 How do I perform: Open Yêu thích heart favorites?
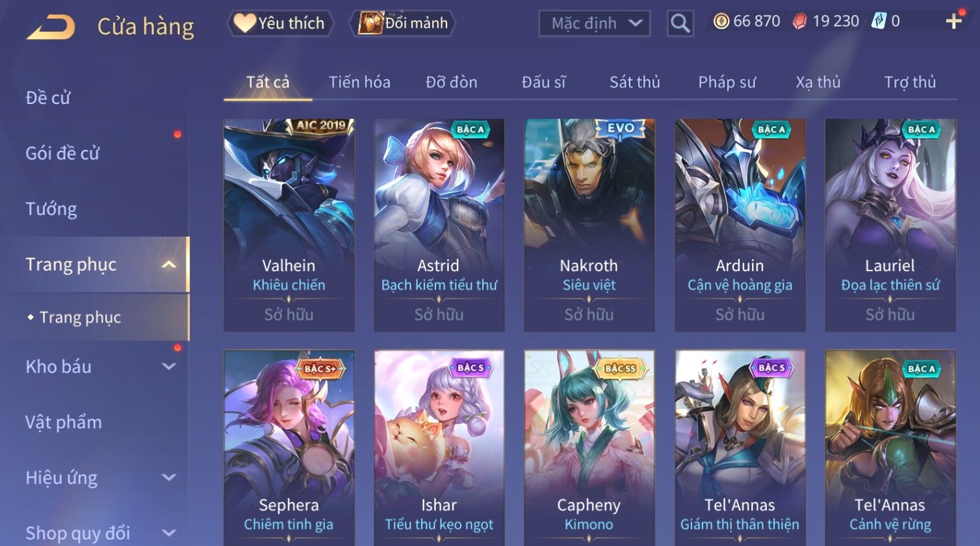pos(280,23)
